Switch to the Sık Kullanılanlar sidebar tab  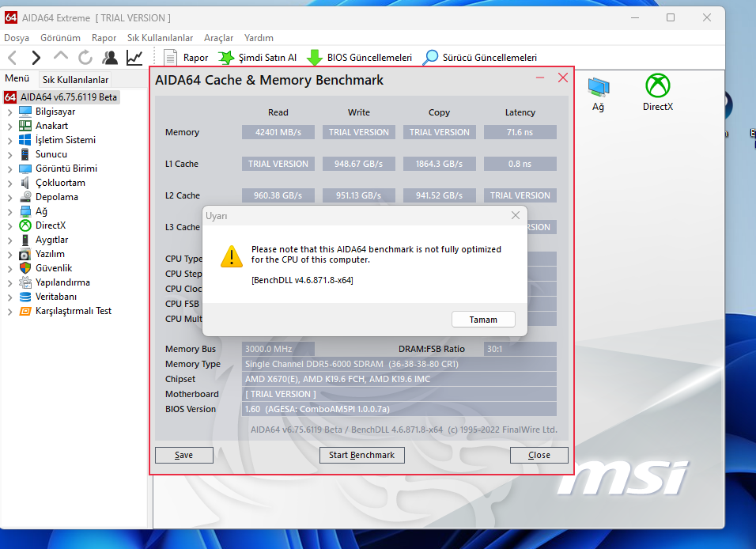click(x=75, y=80)
